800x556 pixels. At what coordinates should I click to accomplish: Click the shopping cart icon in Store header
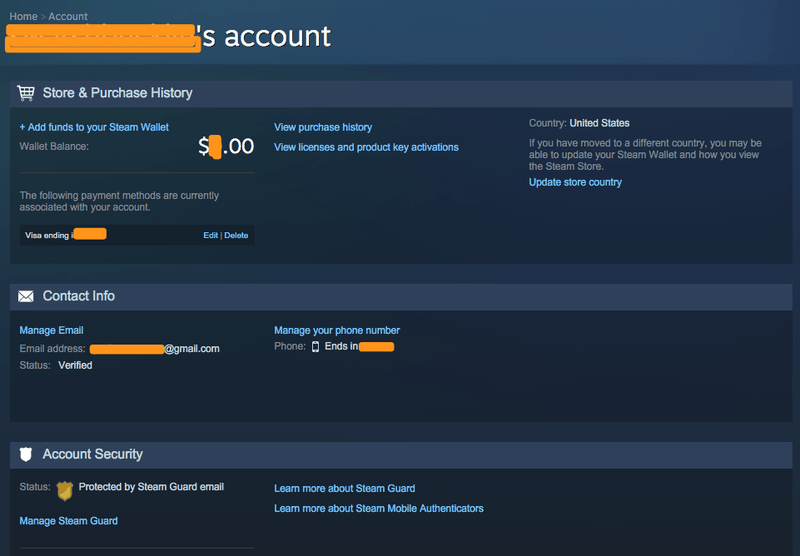(26, 93)
